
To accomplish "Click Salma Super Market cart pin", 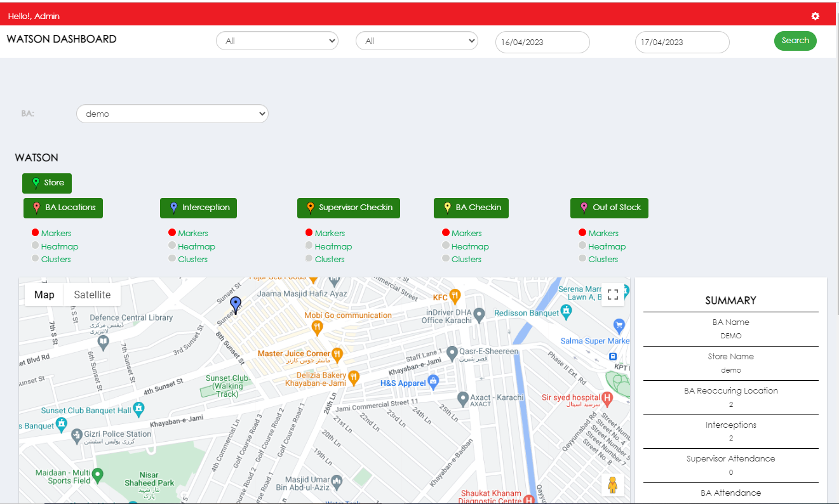I will (619, 326).
